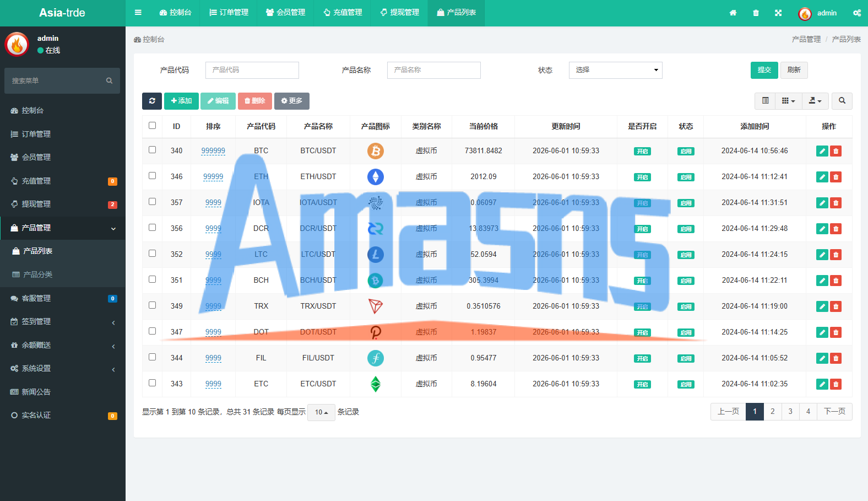Open the 状态 select dropdown
868x501 pixels.
616,70
